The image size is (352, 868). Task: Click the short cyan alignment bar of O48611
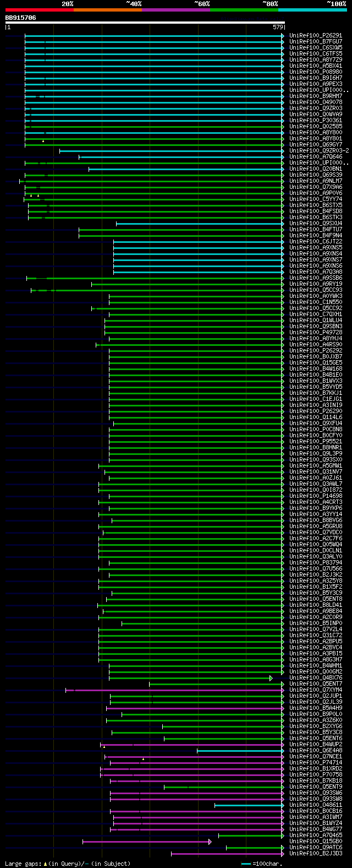pos(249,805)
